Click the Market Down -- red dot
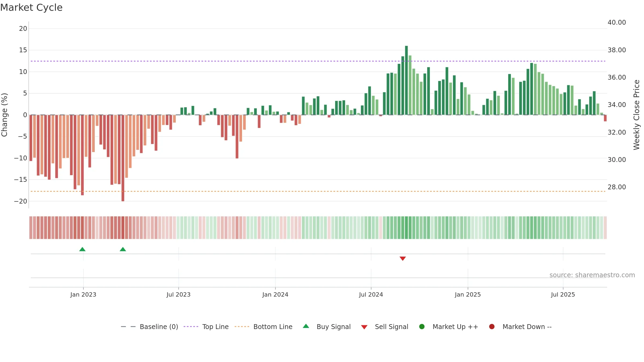The height and width of the screenshot is (362, 644). click(x=492, y=327)
